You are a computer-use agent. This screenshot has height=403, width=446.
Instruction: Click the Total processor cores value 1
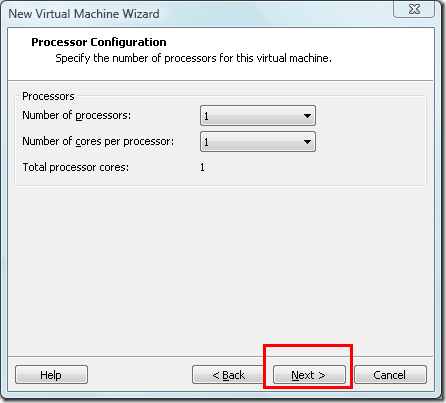[x=202, y=167]
